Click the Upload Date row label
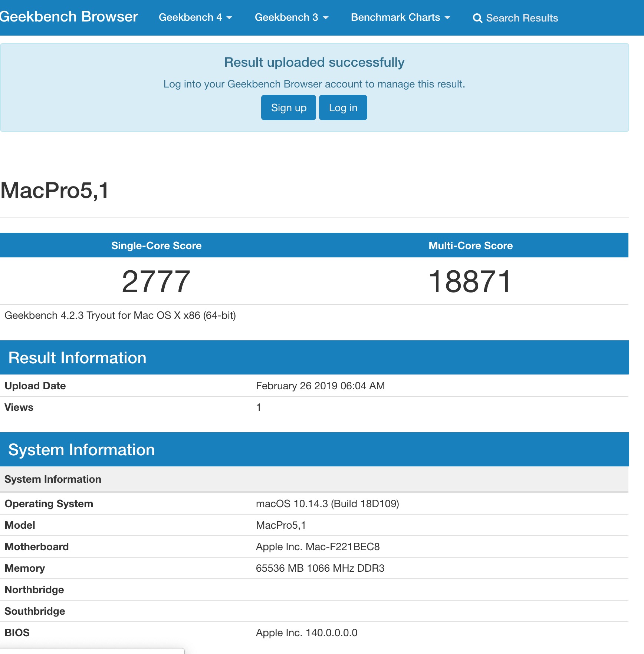Viewport: 644px width, 654px height. (35, 386)
